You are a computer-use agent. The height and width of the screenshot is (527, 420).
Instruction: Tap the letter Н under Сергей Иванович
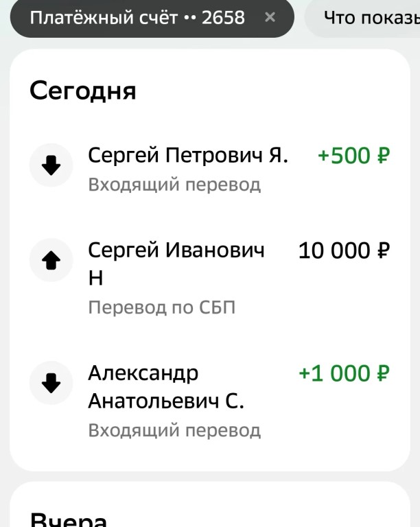(x=96, y=279)
